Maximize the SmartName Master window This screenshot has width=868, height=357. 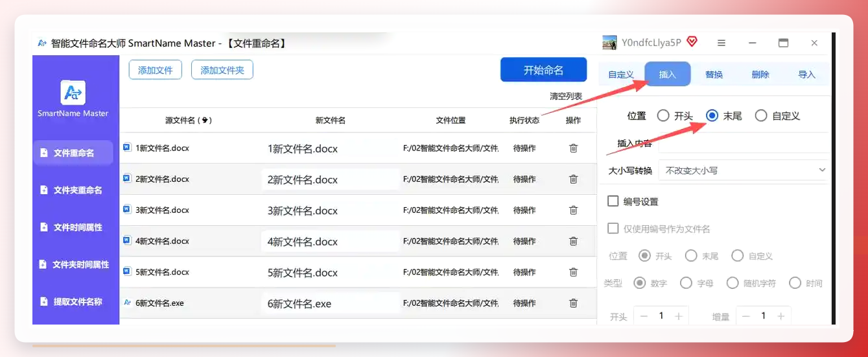(x=783, y=43)
